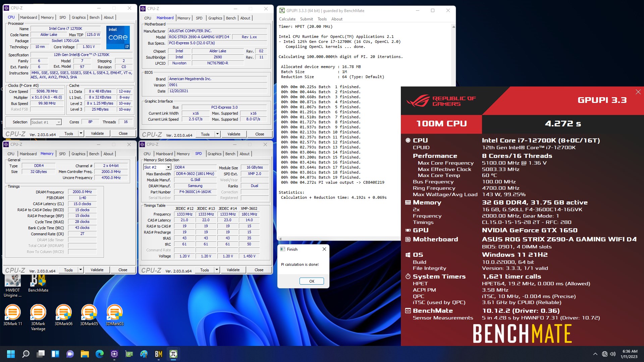The image size is (644, 362).
Task: Open the colorful globe taskbar icon
Action: pos(144,354)
